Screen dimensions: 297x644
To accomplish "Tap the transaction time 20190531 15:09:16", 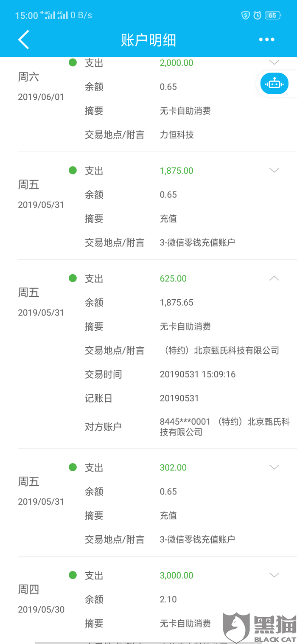I will click(197, 374).
